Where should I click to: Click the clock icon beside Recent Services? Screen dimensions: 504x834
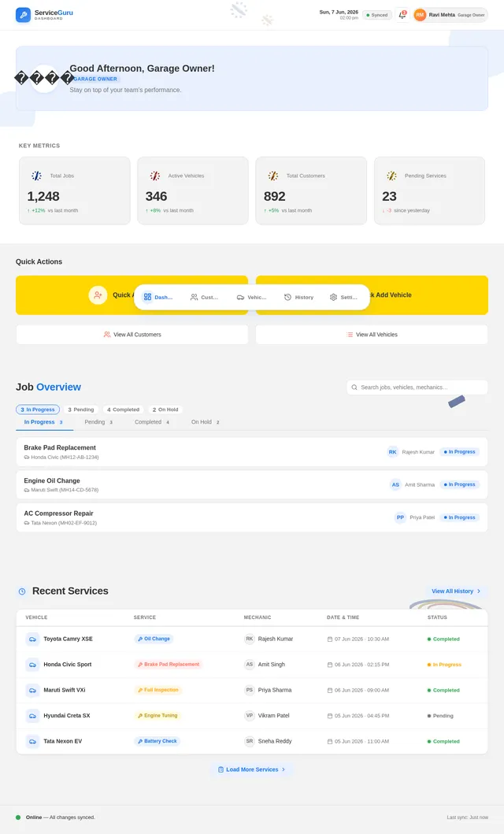pyautogui.click(x=22, y=591)
